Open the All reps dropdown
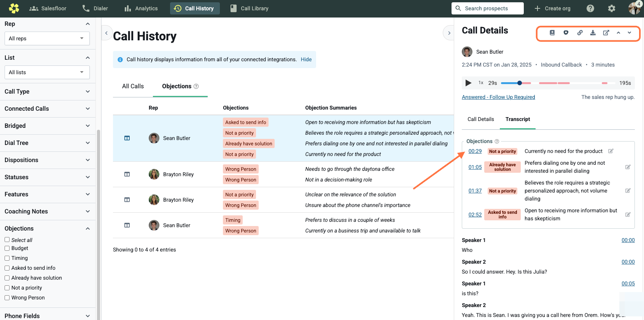644x320 pixels. [x=47, y=38]
